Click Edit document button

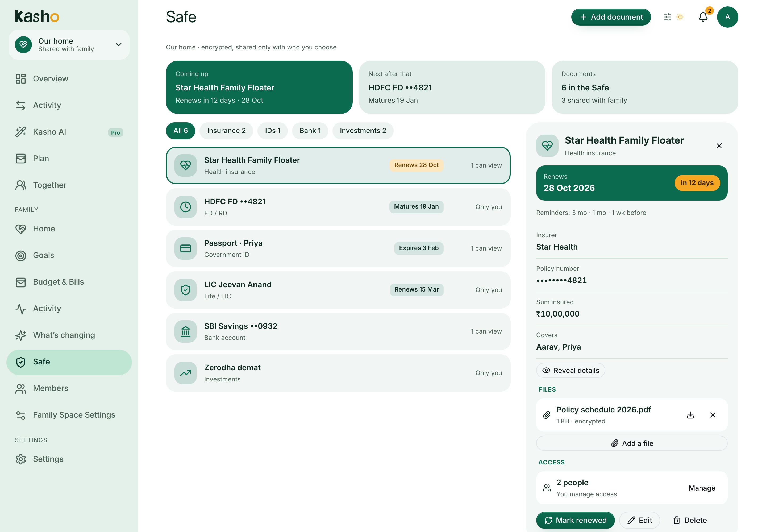click(x=639, y=520)
